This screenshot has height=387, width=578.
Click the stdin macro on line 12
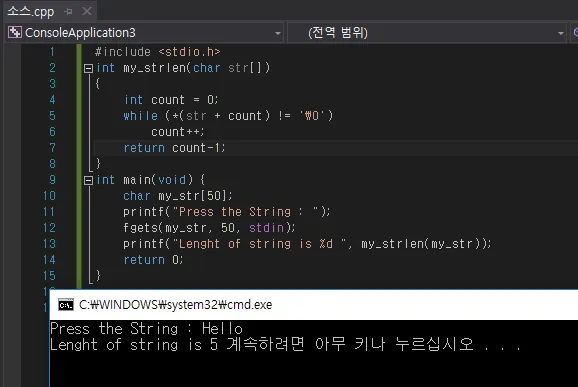(x=267, y=228)
